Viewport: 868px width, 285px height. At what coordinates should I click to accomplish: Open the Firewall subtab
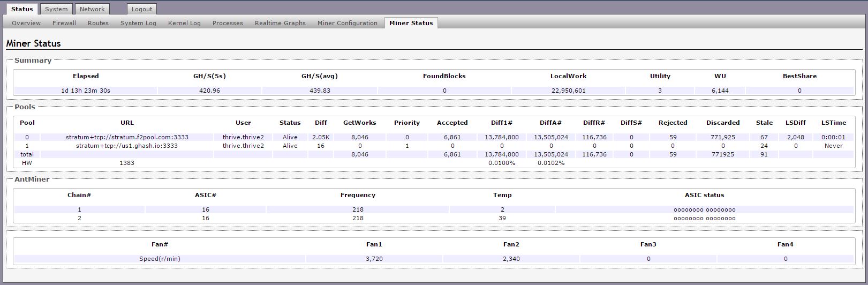[64, 23]
